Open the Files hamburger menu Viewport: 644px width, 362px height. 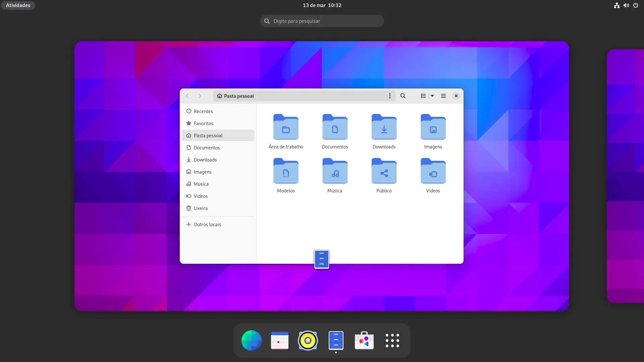coord(443,96)
